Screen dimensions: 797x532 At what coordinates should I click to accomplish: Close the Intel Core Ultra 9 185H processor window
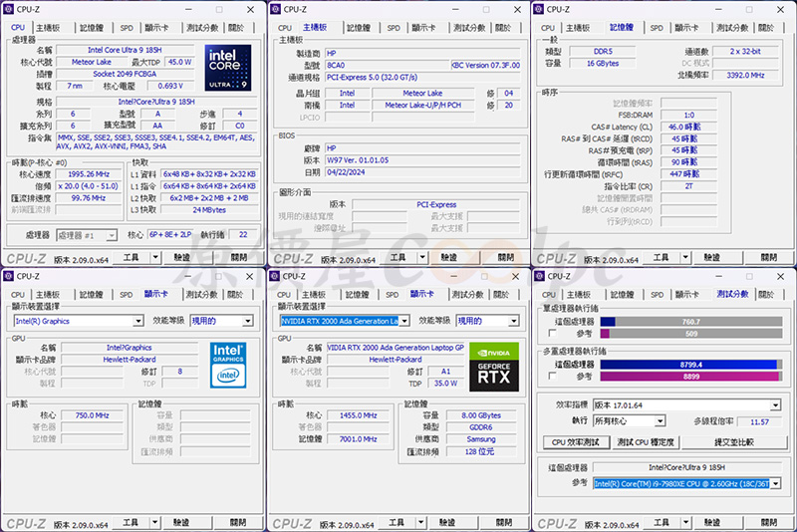(251, 10)
